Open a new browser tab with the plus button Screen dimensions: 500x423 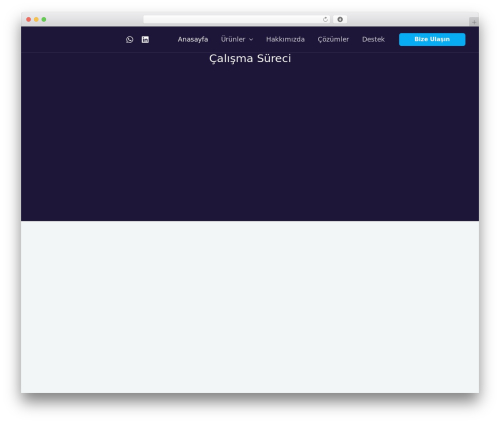(474, 22)
